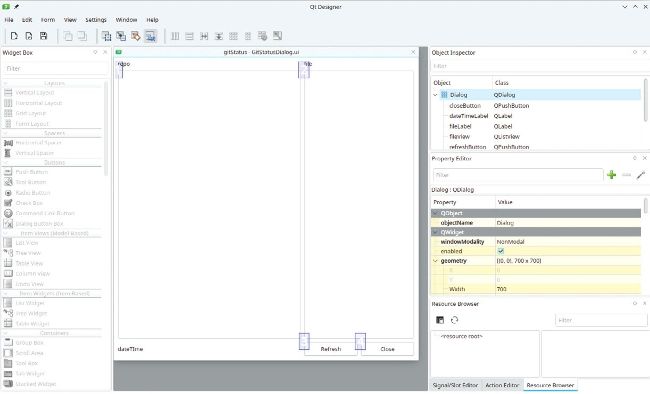The height and width of the screenshot is (394, 650).
Task: Click the objectName value Dialog
Action: [x=568, y=223]
